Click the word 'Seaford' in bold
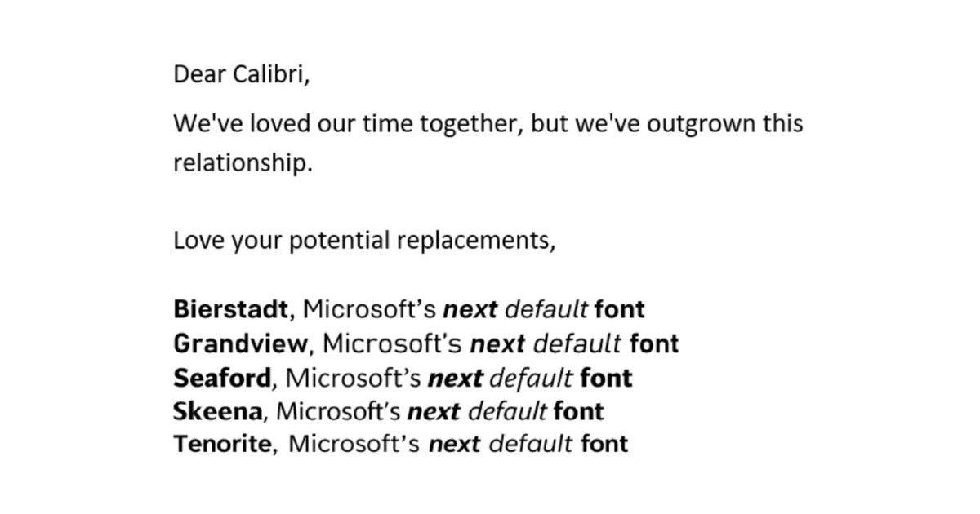Screen dimensions: 980x514 222,378
